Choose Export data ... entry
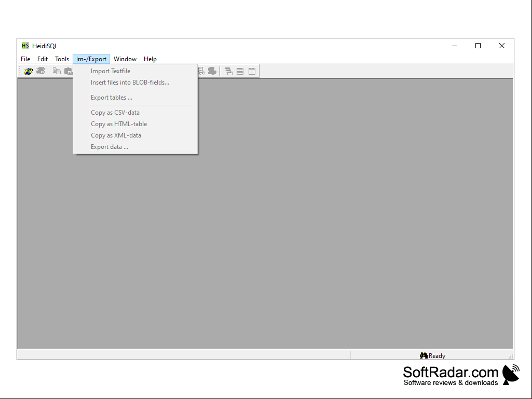The height and width of the screenshot is (399, 532). (135, 147)
